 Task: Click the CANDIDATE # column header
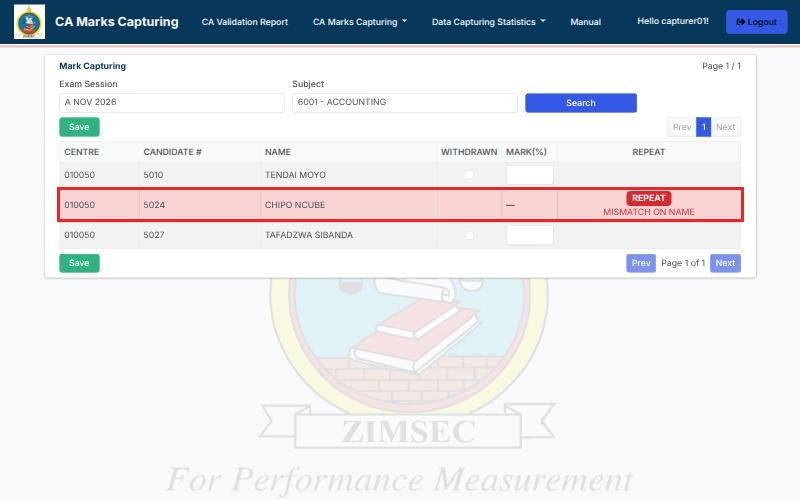[172, 152]
